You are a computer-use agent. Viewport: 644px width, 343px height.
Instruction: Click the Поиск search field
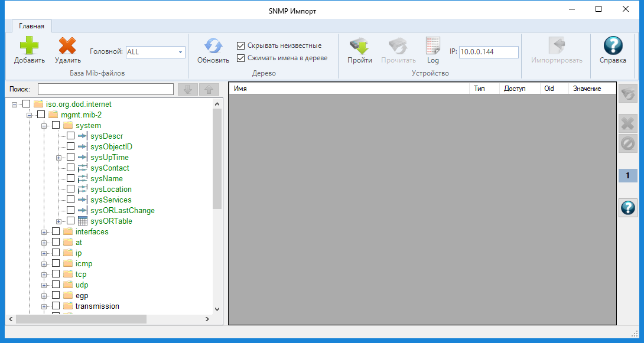(x=106, y=89)
